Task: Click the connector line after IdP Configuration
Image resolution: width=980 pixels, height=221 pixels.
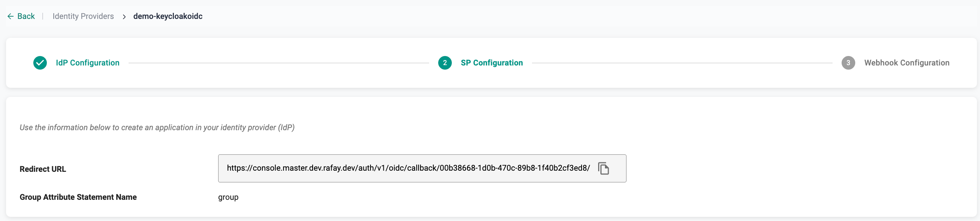Action: coord(279,63)
